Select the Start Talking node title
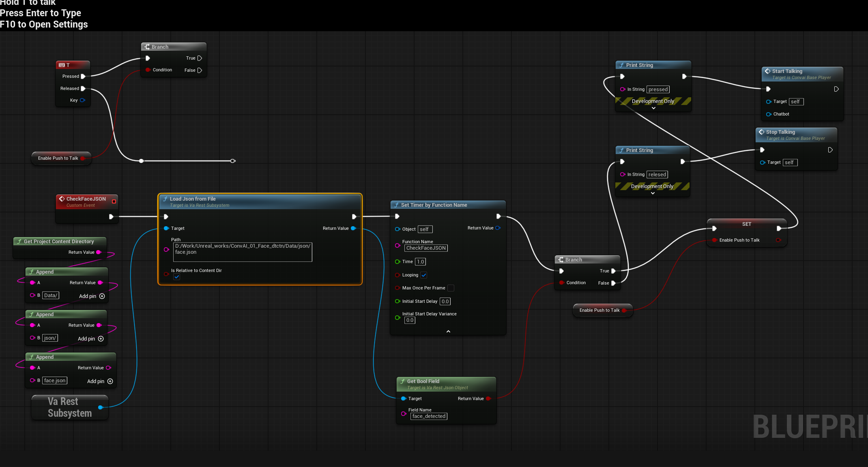 coord(787,71)
